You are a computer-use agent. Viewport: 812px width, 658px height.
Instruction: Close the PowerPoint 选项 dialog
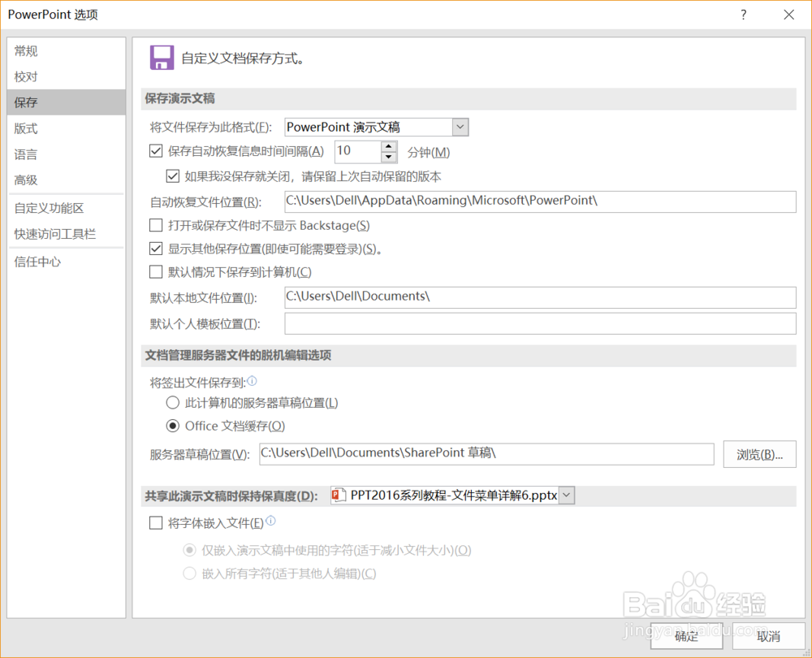point(788,15)
